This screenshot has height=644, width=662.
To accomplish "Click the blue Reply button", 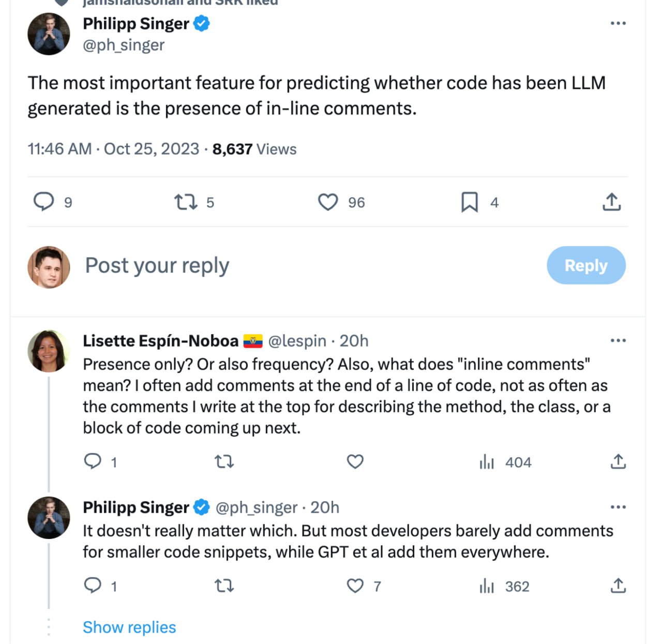I will click(585, 265).
